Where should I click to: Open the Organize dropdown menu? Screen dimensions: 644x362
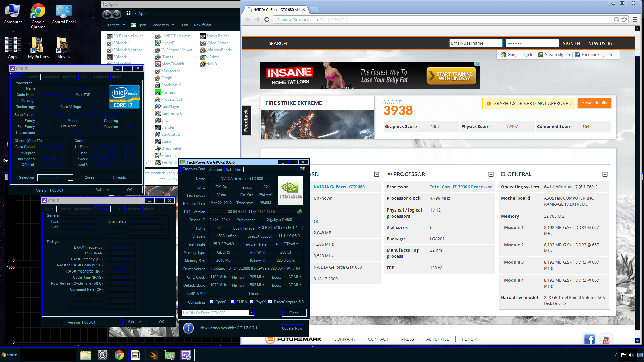click(x=115, y=25)
